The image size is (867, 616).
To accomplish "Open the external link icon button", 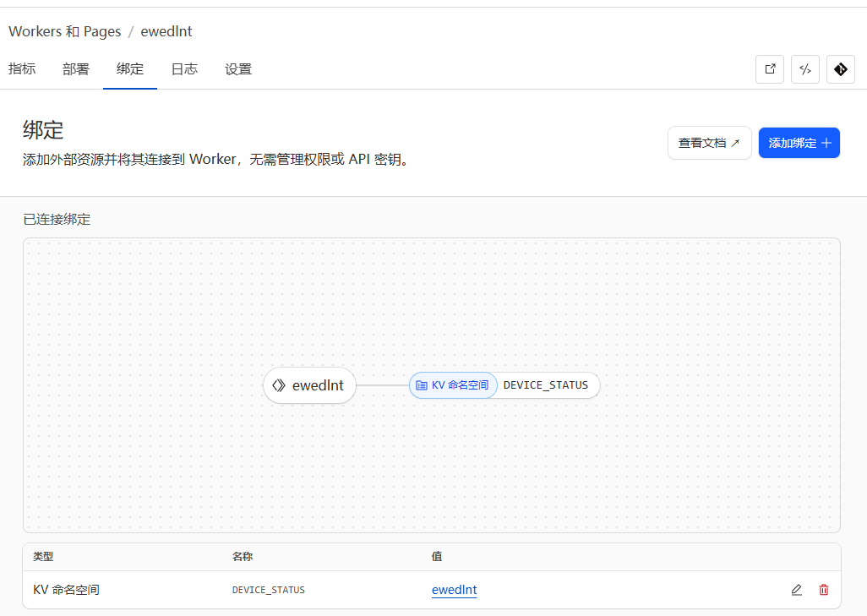I will [770, 69].
